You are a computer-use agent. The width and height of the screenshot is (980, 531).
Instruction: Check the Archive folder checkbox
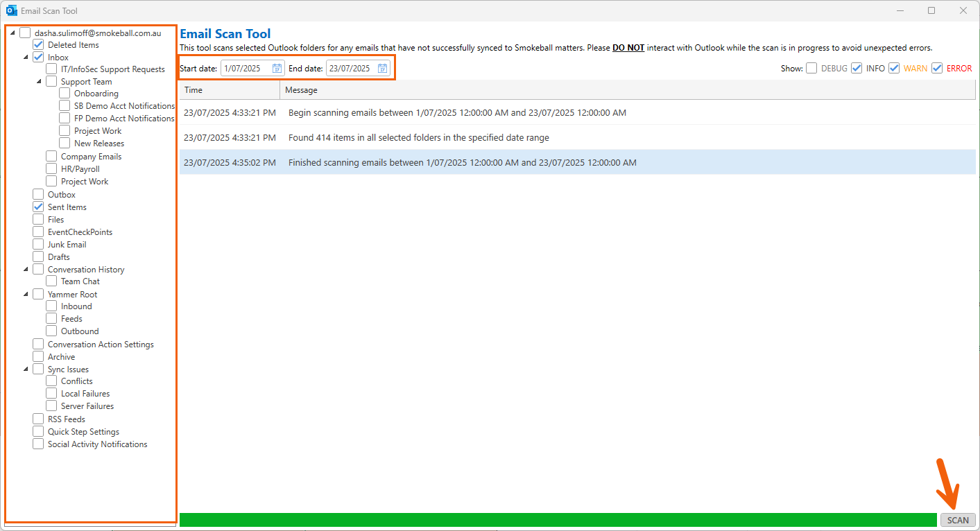click(38, 357)
